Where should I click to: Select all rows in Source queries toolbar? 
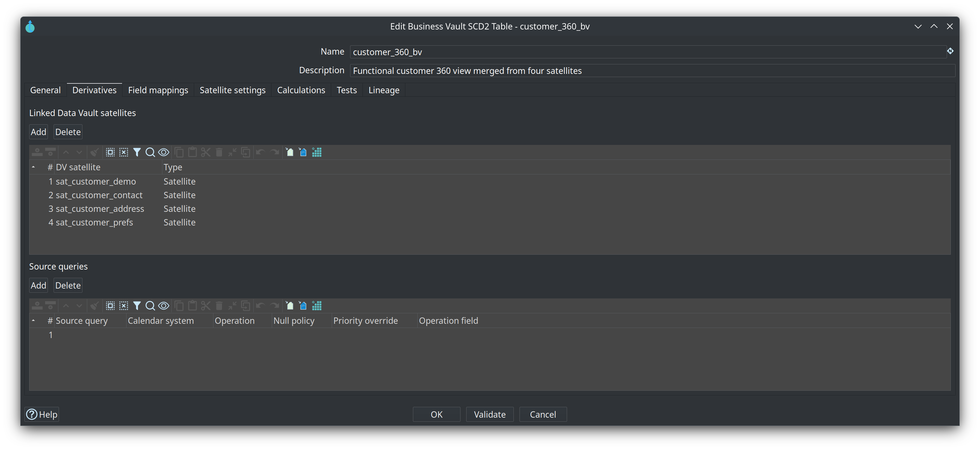(x=110, y=305)
